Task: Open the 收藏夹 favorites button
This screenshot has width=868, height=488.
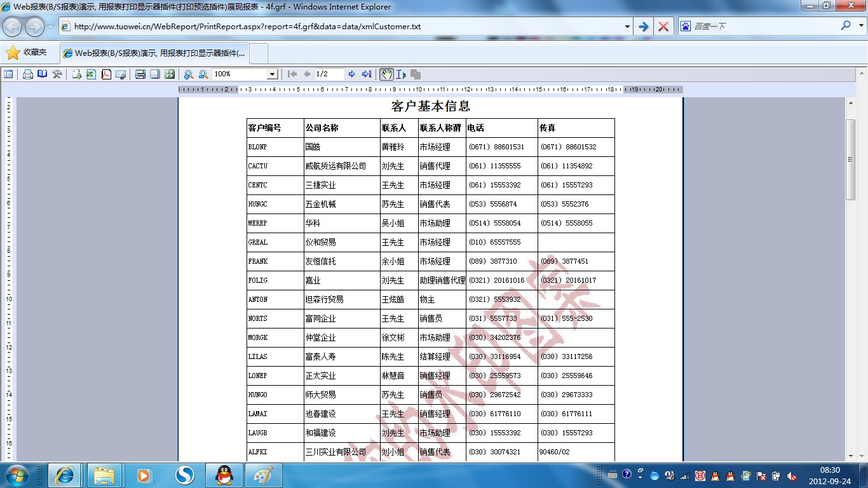Action: [27, 53]
